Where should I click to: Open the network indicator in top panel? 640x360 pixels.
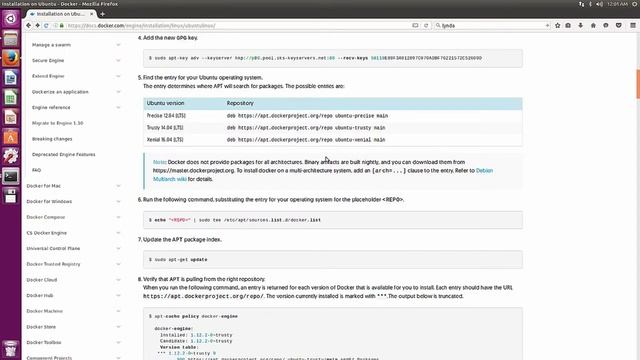click(581, 4)
